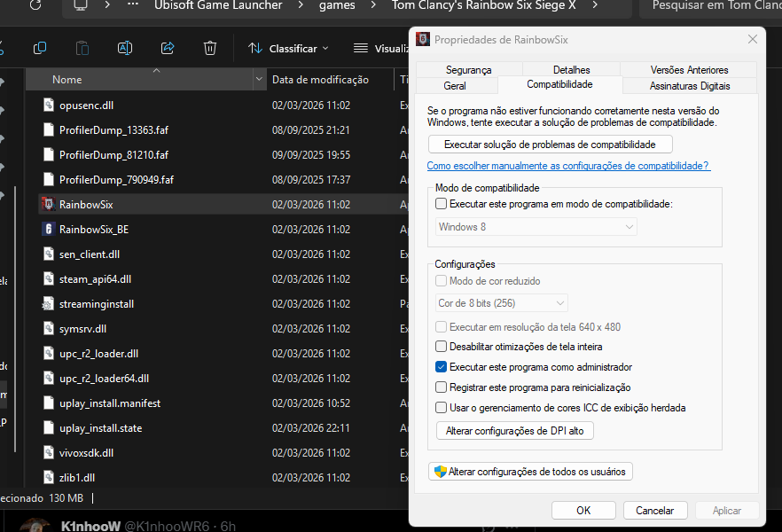
Task: Switch to the Assinaturas Digitais tab
Action: (690, 86)
